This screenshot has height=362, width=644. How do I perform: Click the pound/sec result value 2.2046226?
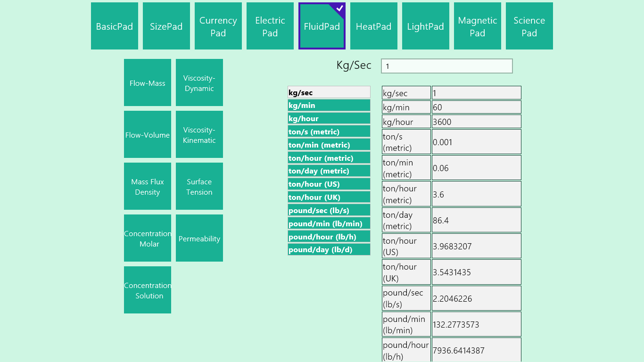click(476, 298)
